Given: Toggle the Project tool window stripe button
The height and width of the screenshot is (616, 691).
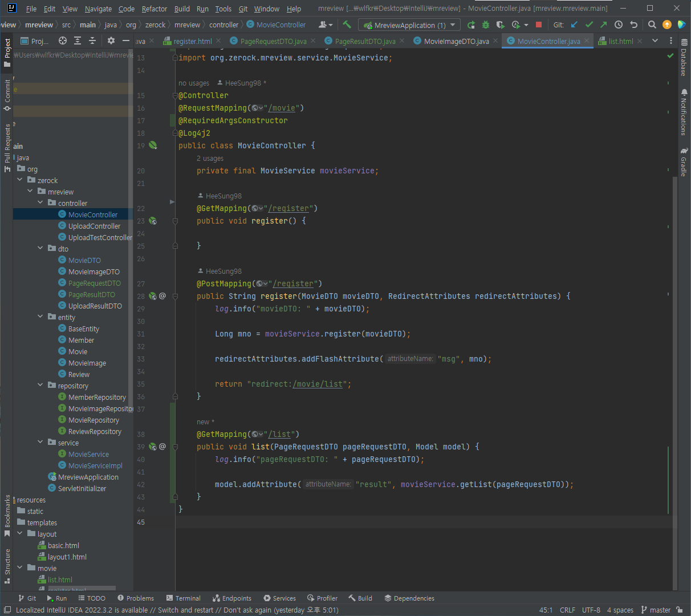Looking at the screenshot, I should point(7,52).
